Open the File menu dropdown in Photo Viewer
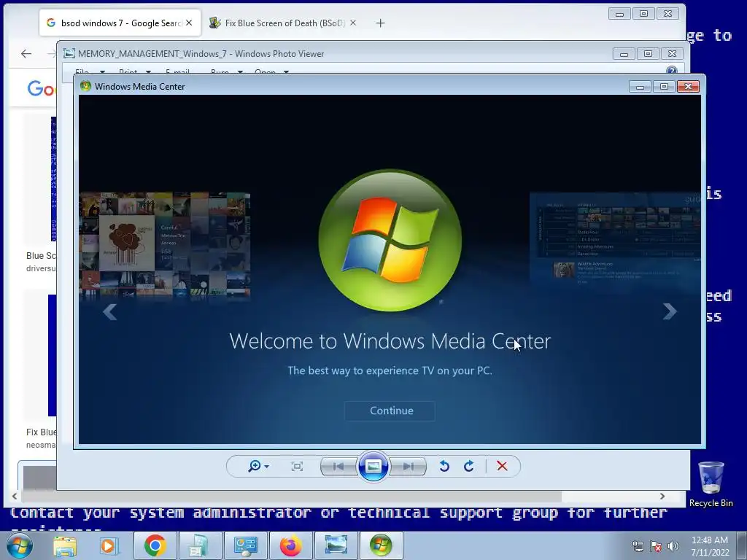The width and height of the screenshot is (747, 560). (90, 72)
